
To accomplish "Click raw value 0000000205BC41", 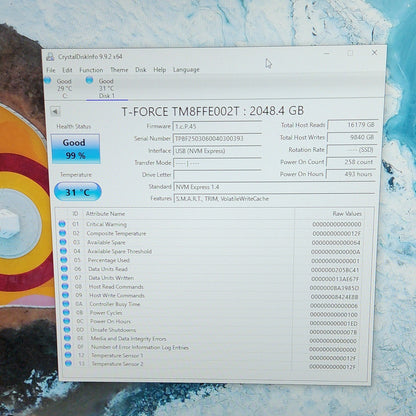I will [x=335, y=270].
